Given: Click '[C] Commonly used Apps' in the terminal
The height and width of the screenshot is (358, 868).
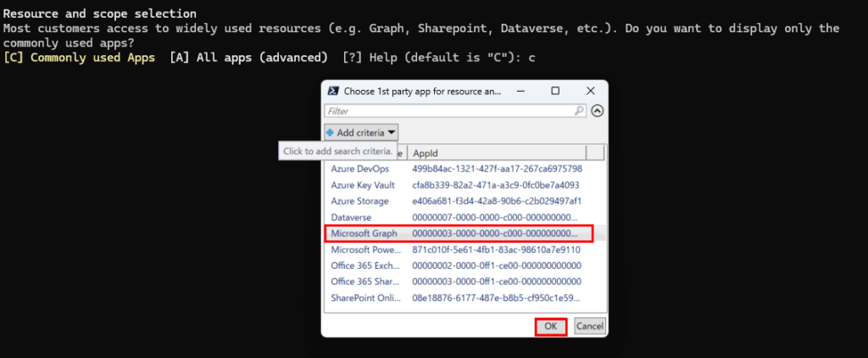Looking at the screenshot, I should tap(79, 58).
